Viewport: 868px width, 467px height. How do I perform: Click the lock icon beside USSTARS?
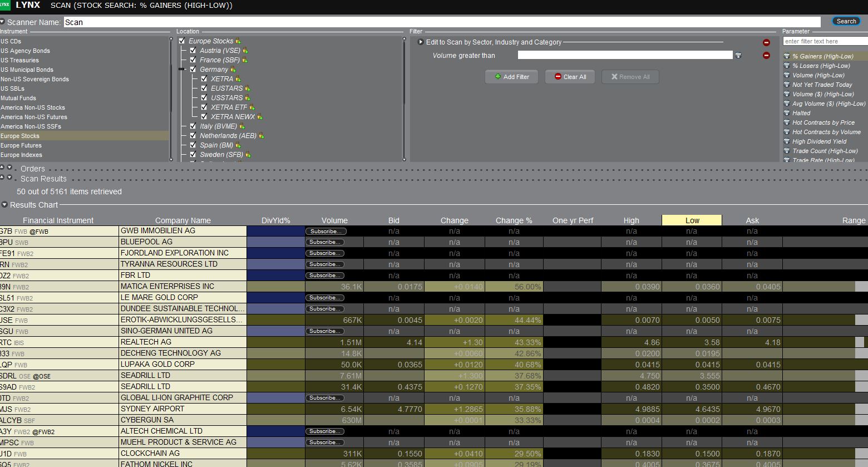[248, 97]
